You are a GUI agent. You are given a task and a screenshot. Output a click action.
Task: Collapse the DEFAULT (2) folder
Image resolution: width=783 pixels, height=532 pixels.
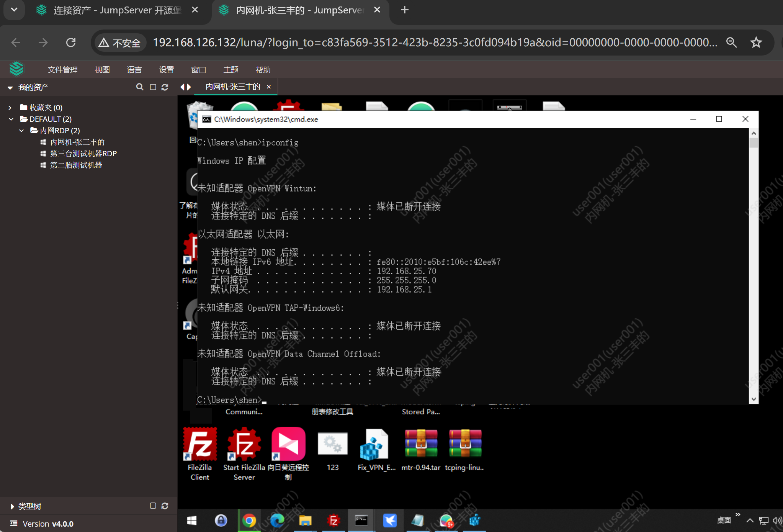(11, 119)
